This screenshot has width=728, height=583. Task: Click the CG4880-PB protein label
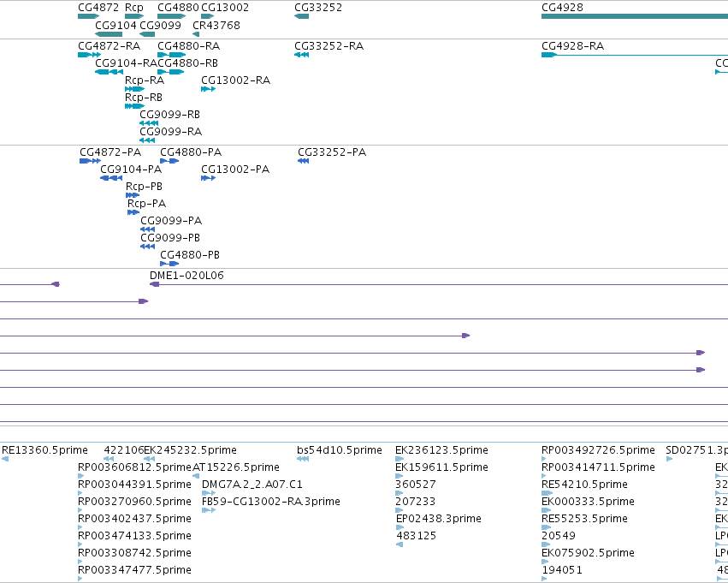[190, 255]
